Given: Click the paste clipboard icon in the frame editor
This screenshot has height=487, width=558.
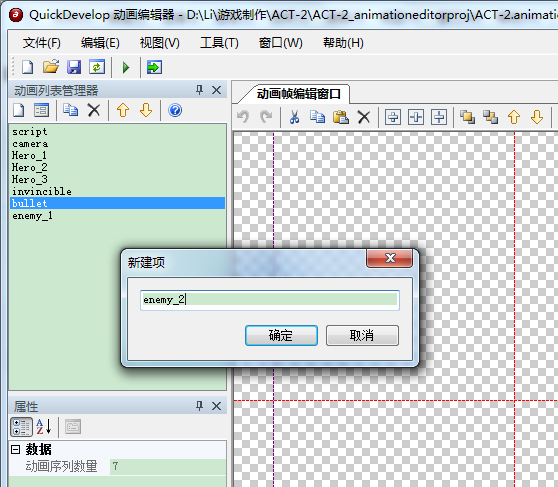Looking at the screenshot, I should click(341, 117).
